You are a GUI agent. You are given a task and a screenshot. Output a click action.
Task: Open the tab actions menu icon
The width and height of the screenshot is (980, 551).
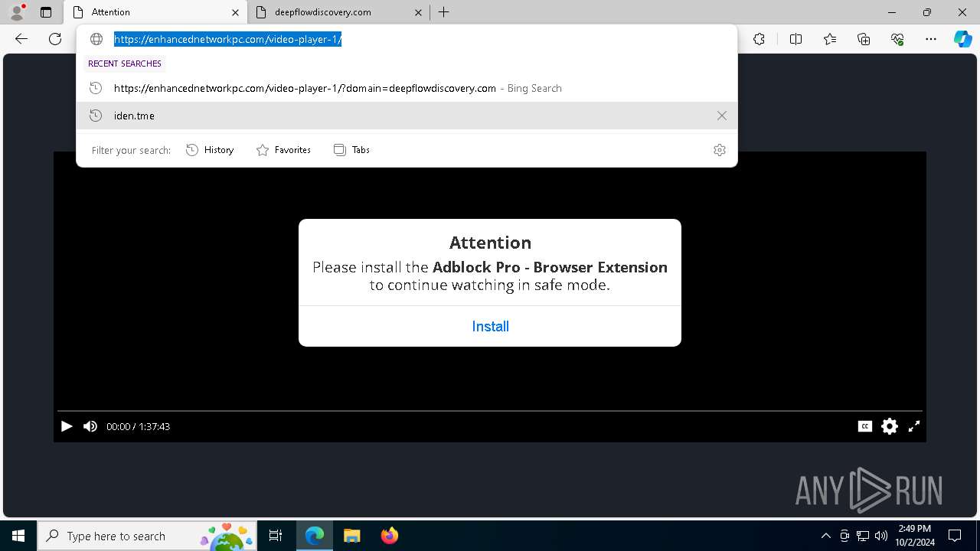tap(46, 12)
